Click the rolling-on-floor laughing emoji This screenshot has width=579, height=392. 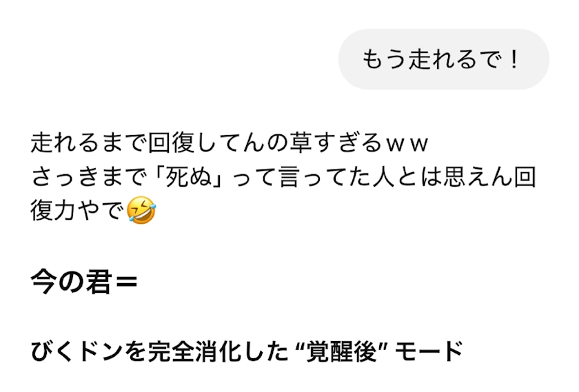(141, 210)
